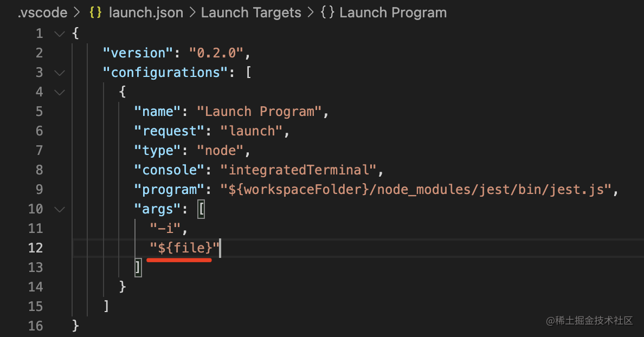Collapse the object fold arrow on line 4
The width and height of the screenshot is (644, 337).
[60, 92]
